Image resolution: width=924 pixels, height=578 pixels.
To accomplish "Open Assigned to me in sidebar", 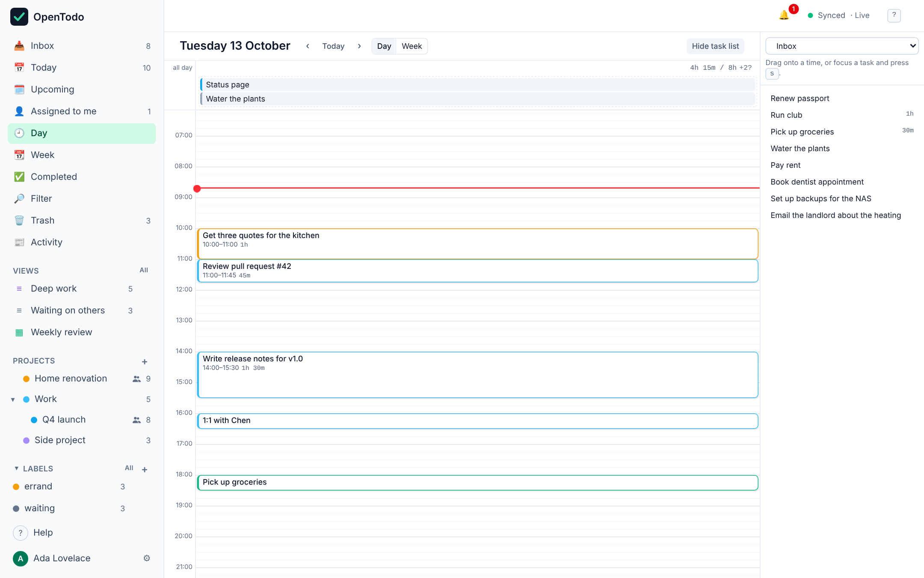I will pyautogui.click(x=82, y=111).
